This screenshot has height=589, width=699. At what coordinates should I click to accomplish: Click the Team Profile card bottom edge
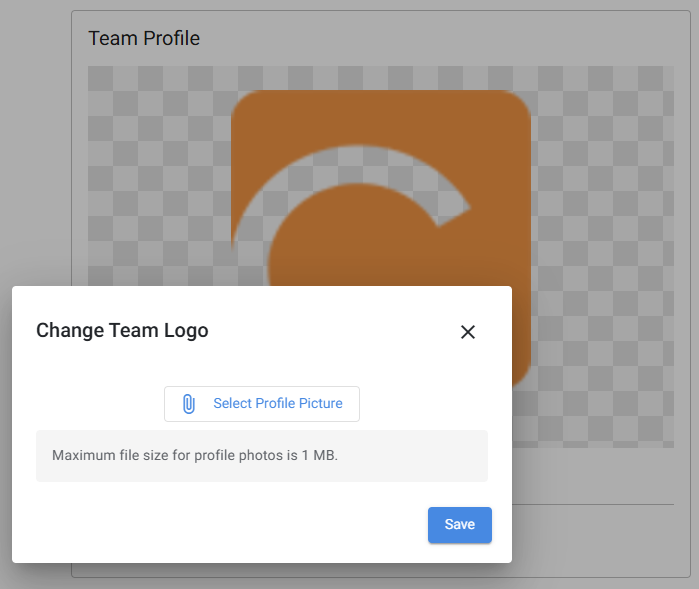coord(381,577)
